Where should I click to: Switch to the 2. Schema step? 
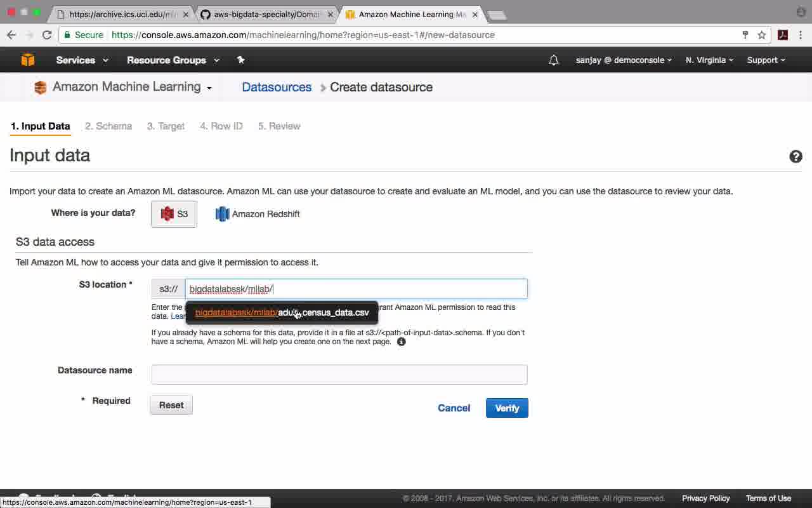pos(108,126)
